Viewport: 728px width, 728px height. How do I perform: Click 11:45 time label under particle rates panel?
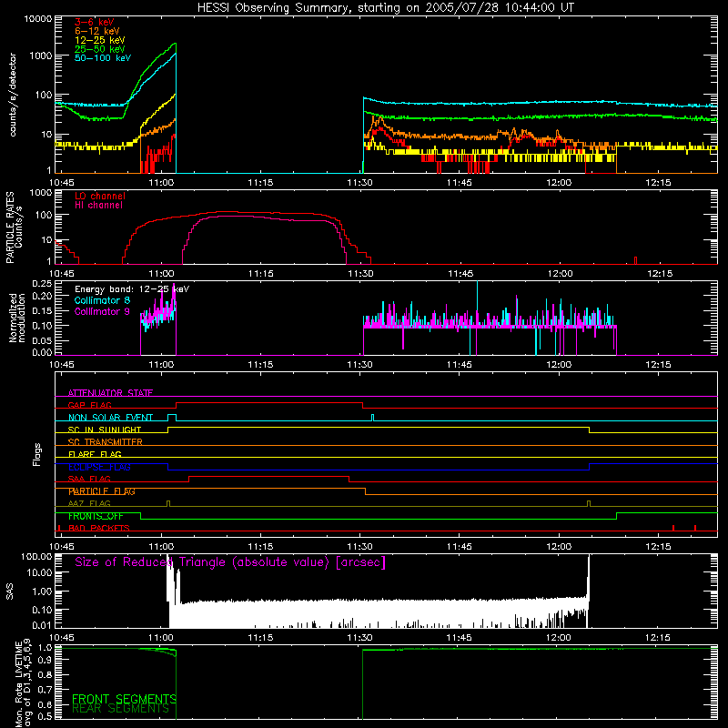click(x=460, y=274)
